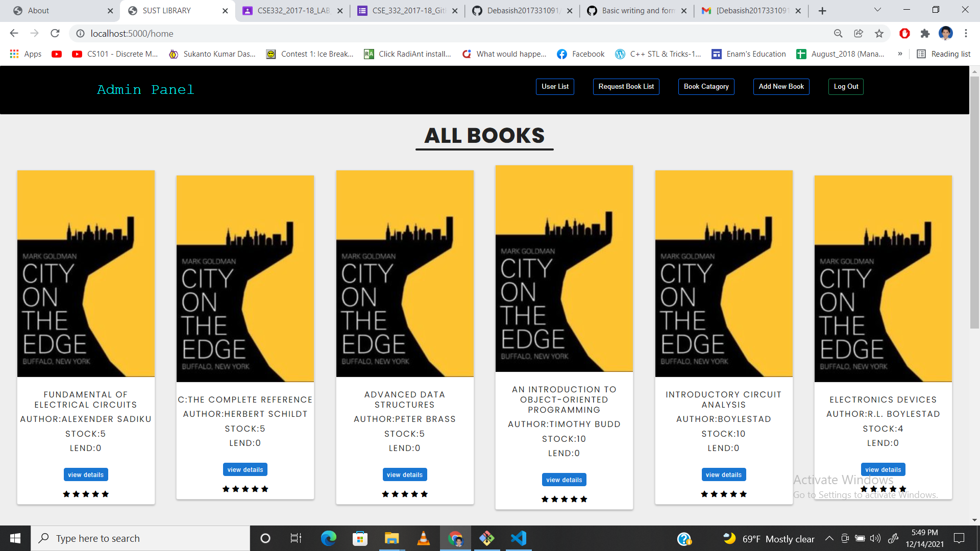Open the Chrome extensions puzzle icon

pyautogui.click(x=925, y=33)
